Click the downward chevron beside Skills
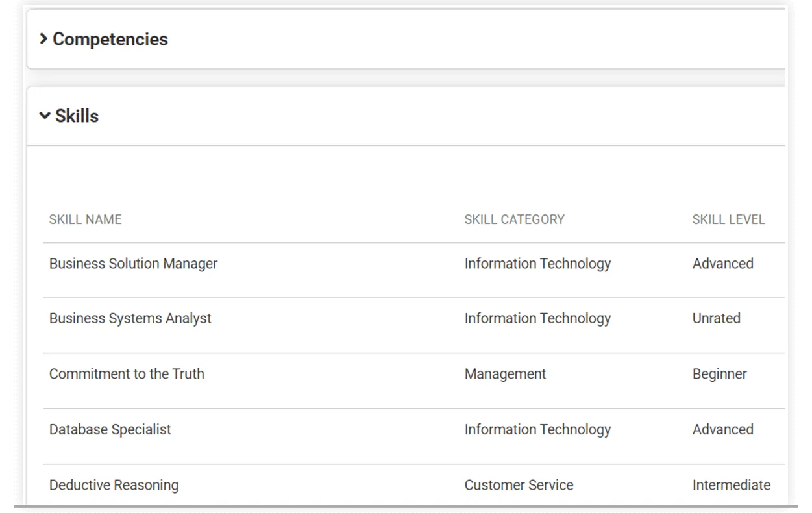The height and width of the screenshot is (513, 812). (45, 116)
